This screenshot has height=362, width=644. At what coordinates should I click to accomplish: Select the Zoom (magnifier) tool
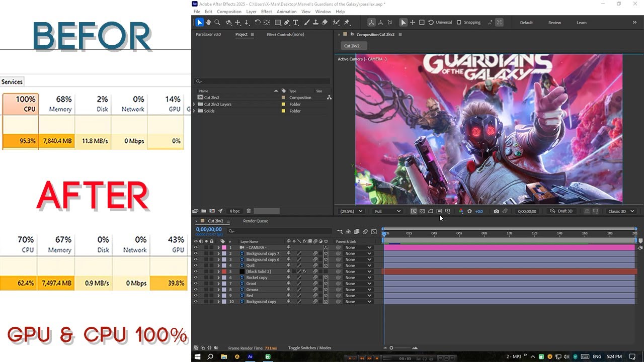tap(217, 22)
